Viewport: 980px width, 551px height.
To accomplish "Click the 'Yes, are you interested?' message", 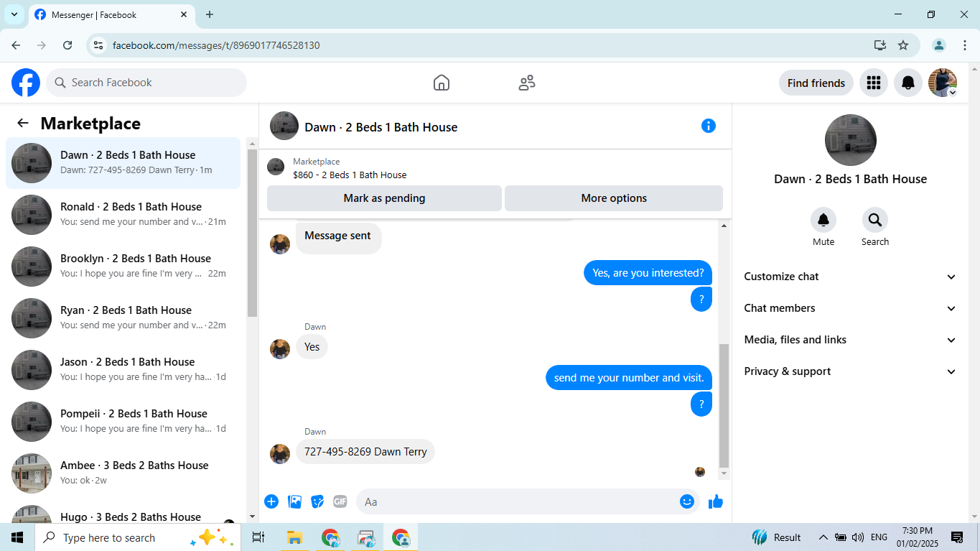I will (648, 273).
